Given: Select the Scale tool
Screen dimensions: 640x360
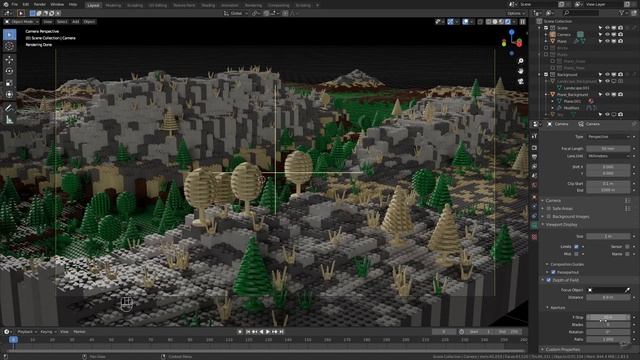Looking at the screenshot, I should pyautogui.click(x=9, y=83).
